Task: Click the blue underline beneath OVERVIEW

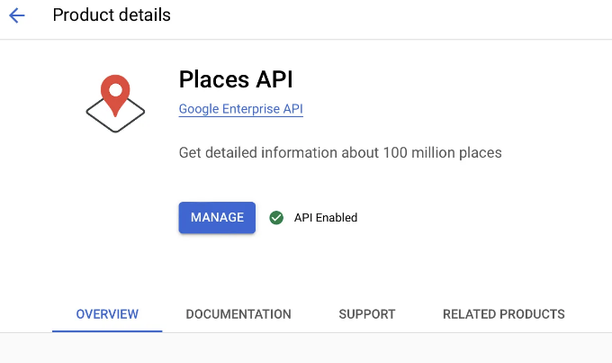Action: coord(107,331)
